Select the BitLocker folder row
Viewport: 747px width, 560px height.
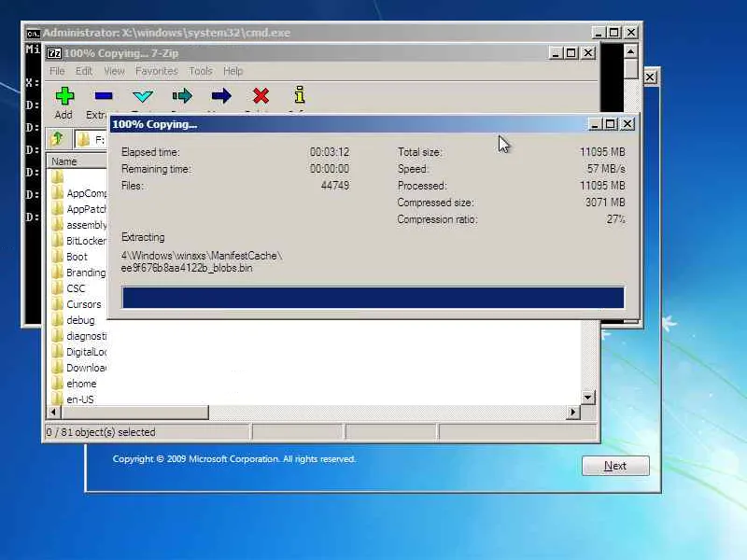(x=79, y=241)
